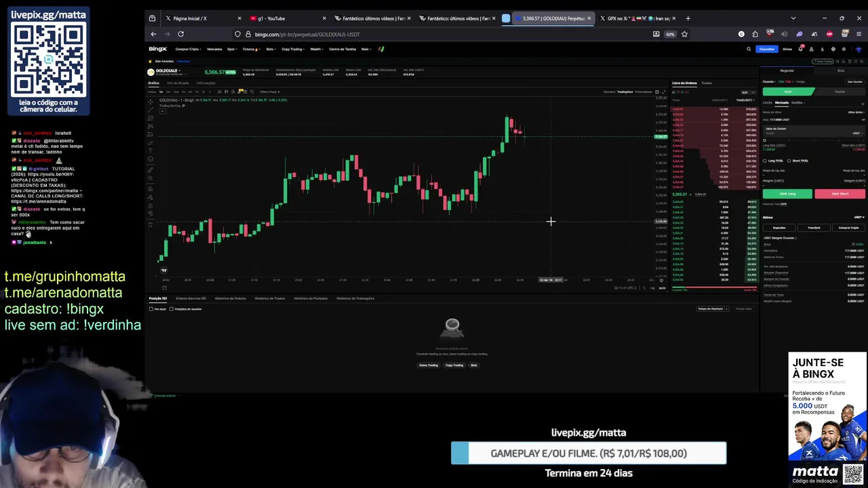The width and height of the screenshot is (868, 488).
Task: Switch to the Trades tab
Action: (x=707, y=83)
